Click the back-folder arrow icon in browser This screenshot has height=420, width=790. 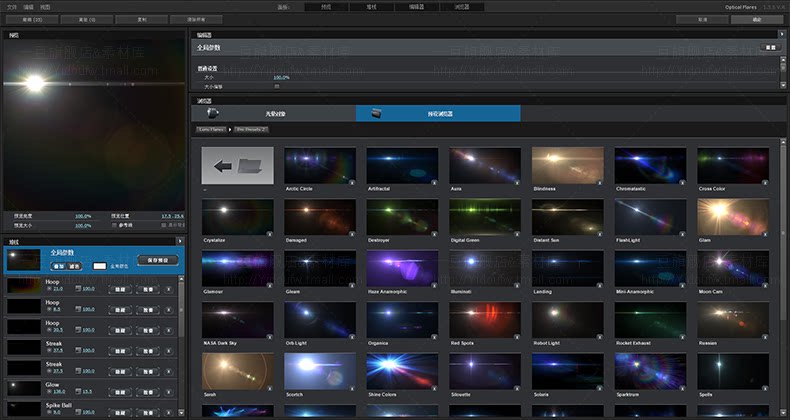pyautogui.click(x=237, y=165)
